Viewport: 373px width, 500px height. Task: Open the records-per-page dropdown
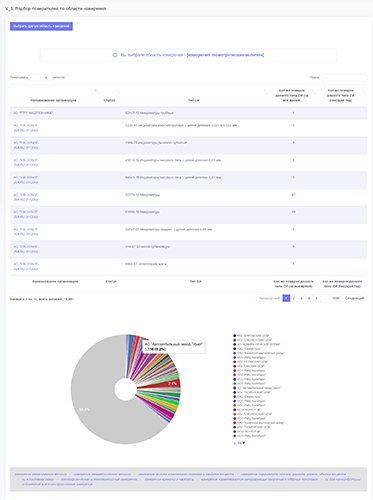coord(40,78)
